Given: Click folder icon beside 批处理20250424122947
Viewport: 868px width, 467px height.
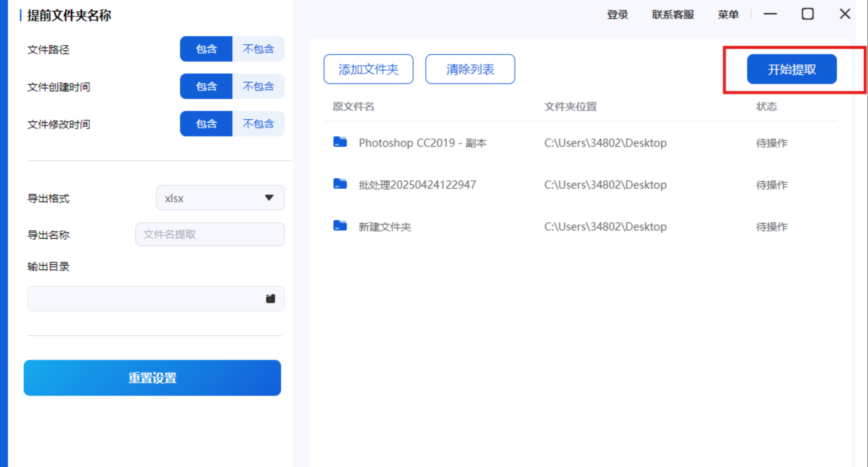Looking at the screenshot, I should point(340,184).
